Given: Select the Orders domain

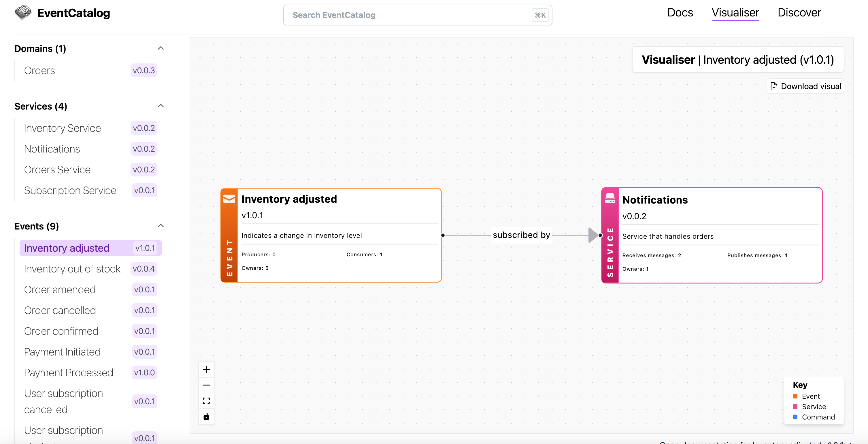Looking at the screenshot, I should pos(39,70).
